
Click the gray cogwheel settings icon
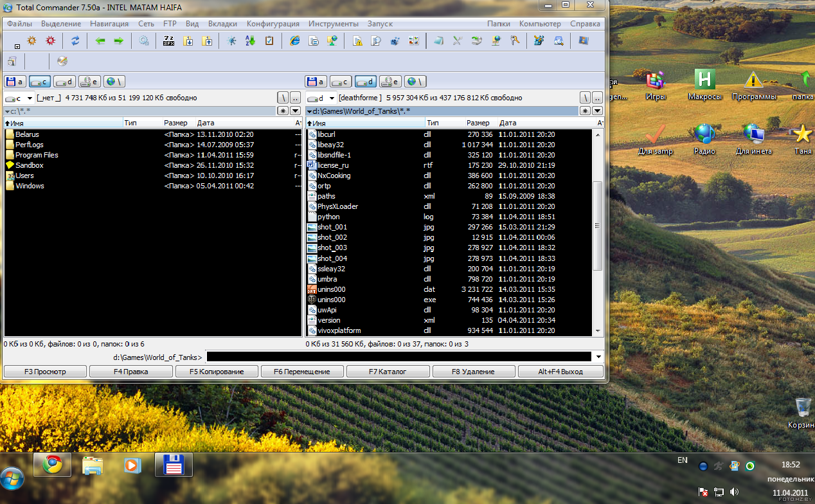click(x=144, y=40)
